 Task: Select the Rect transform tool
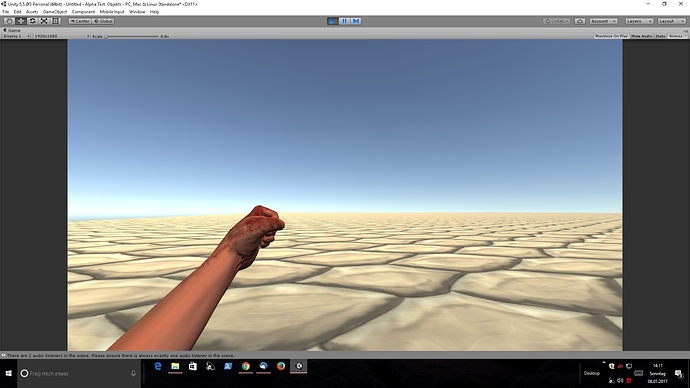coord(55,21)
